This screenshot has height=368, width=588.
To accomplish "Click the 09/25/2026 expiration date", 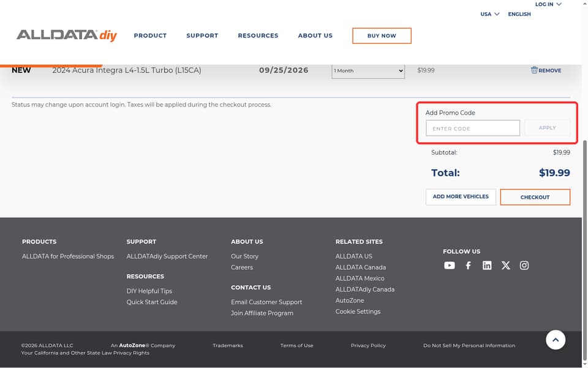I will click(x=284, y=70).
